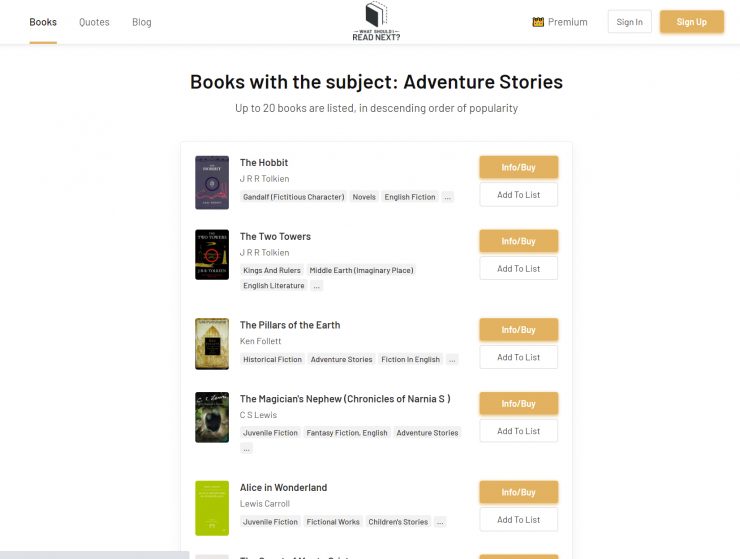Open The Hobbit book cover thumbnail
Screen dimensions: 740x559
tap(212, 182)
